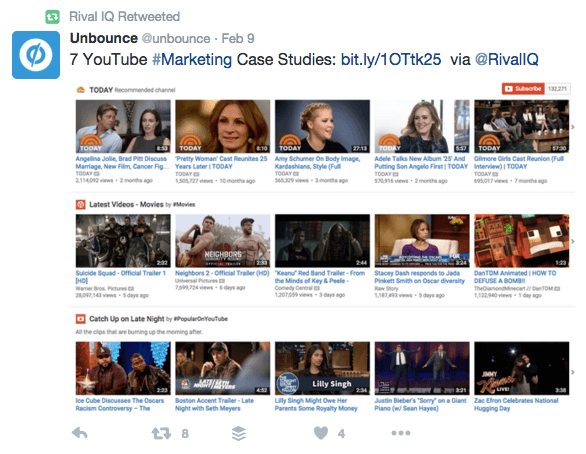Click the reply arrow icon
586x454 pixels.
point(80,433)
